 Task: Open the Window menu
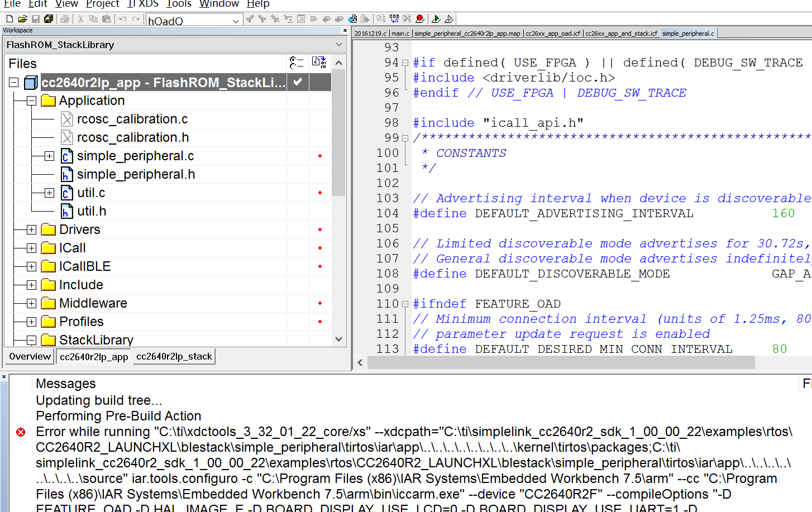click(x=219, y=4)
